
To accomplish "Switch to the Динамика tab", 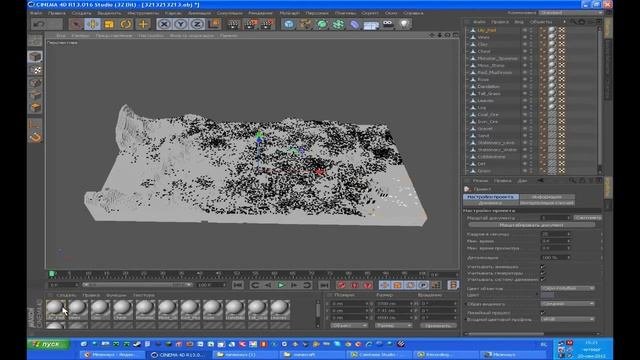I will pos(491,203).
